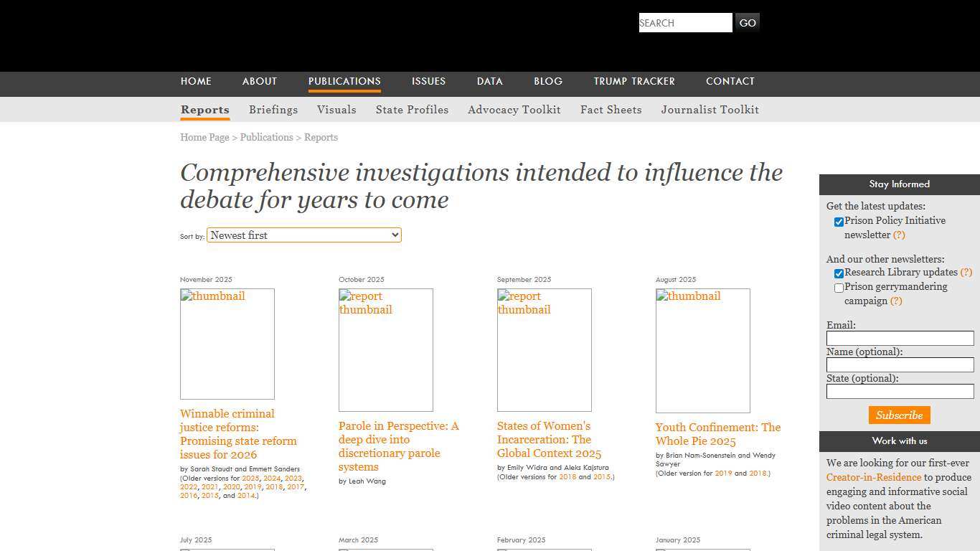Open the States of Women's Incarceration thumbnail
Image resolution: width=980 pixels, height=551 pixels.
point(544,350)
